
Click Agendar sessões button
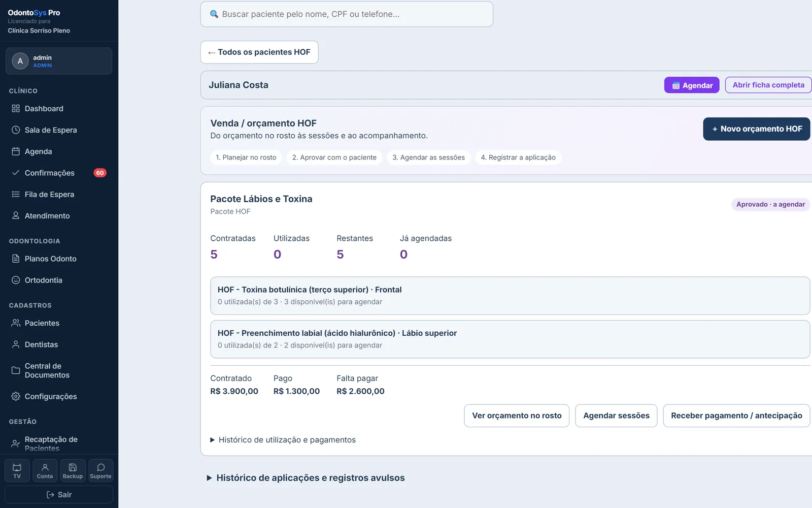[x=616, y=416]
